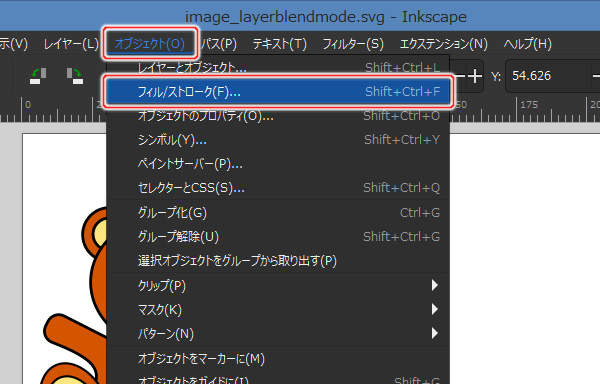Select セレクターとCSS(S)... menu entry
The width and height of the screenshot is (600, 384).
pyautogui.click(x=278, y=188)
